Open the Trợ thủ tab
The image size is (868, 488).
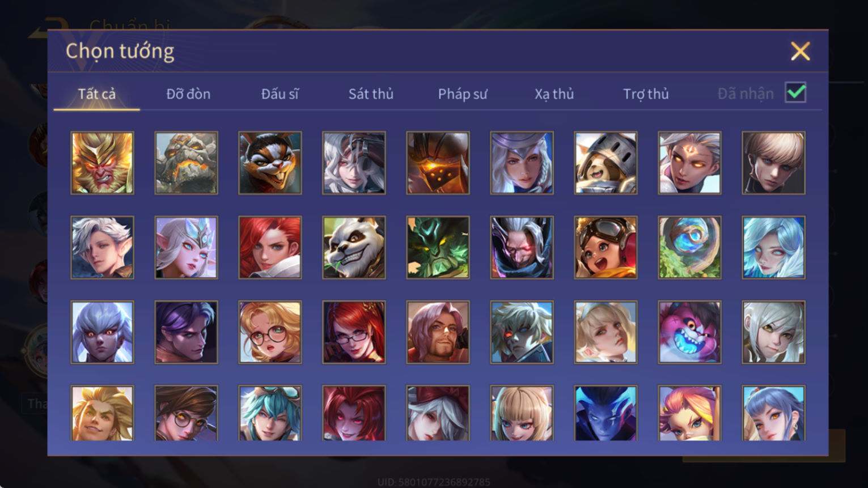[x=646, y=94]
